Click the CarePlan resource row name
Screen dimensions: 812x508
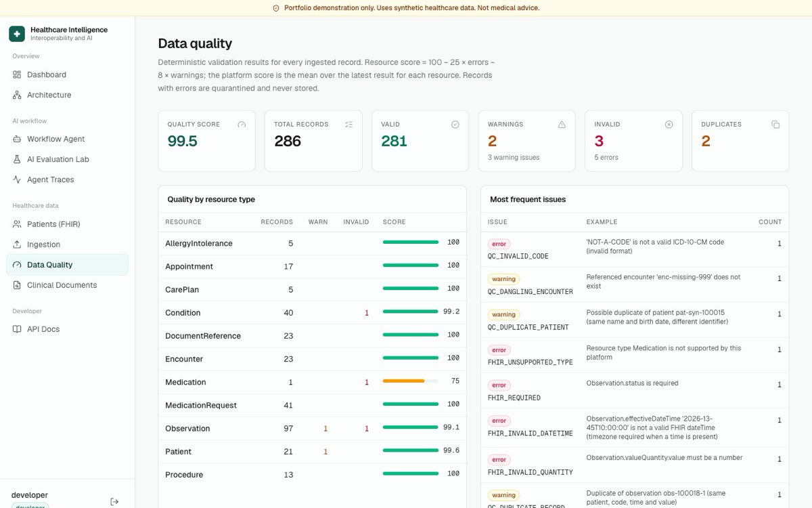[181, 289]
